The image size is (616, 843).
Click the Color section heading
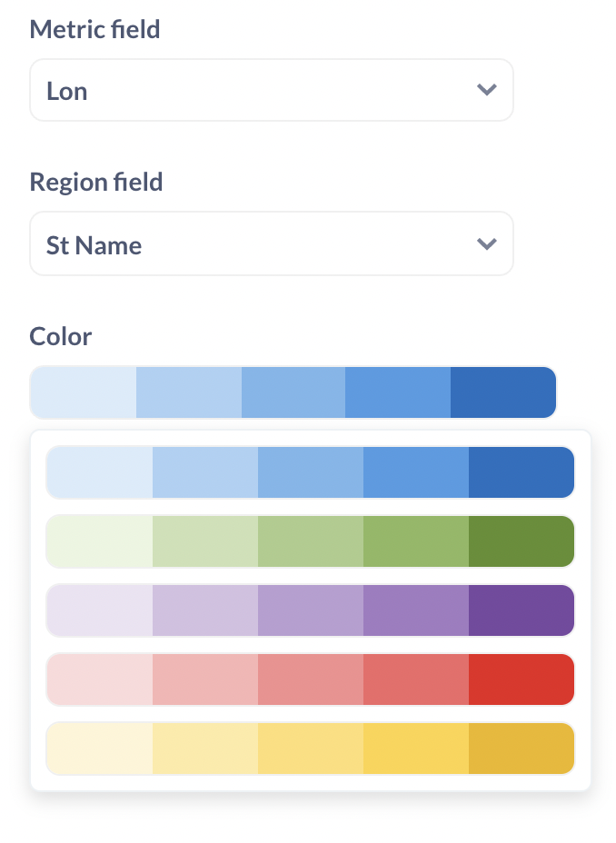pos(60,336)
